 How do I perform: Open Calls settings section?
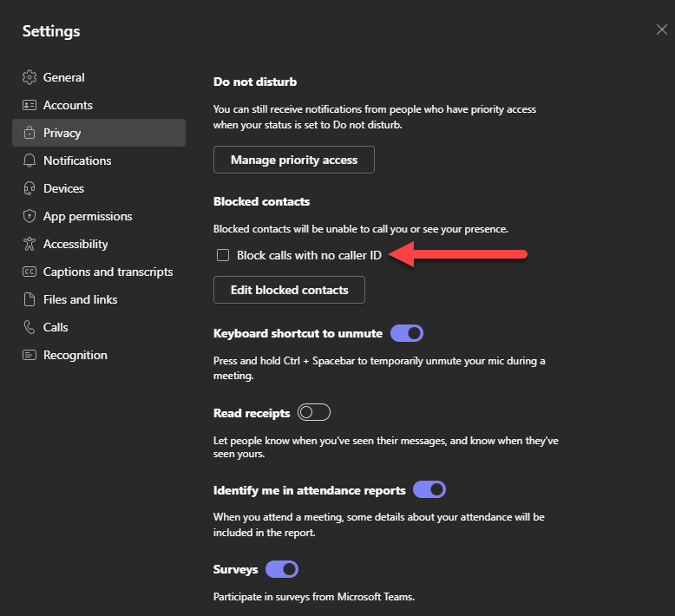[99, 327]
